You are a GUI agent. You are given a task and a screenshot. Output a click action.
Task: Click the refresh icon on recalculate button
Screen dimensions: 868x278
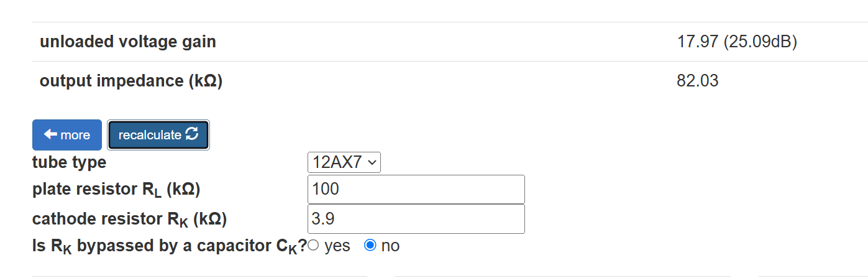192,134
